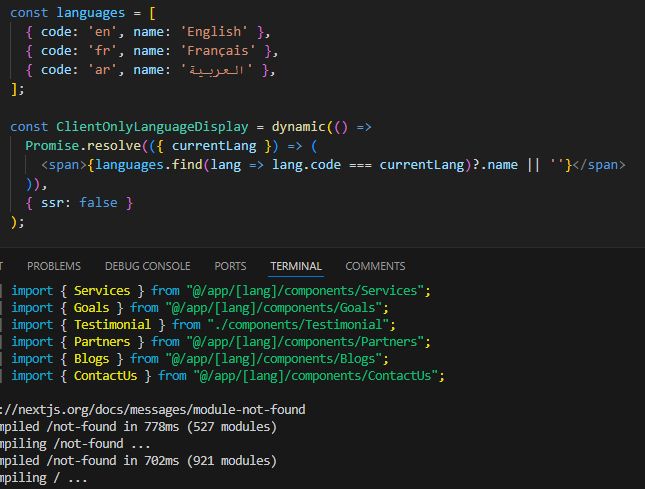Image resolution: width=645 pixels, height=489 pixels.
Task: Click the 'Français' language entry line
Action: click(x=152, y=51)
